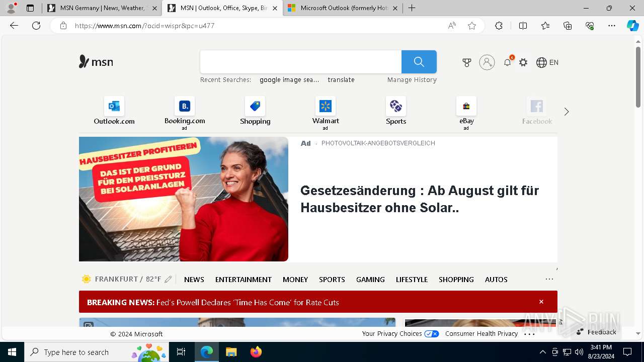The width and height of the screenshot is (644, 362).
Task: Dismiss the breaking news banner
Action: coord(541,302)
